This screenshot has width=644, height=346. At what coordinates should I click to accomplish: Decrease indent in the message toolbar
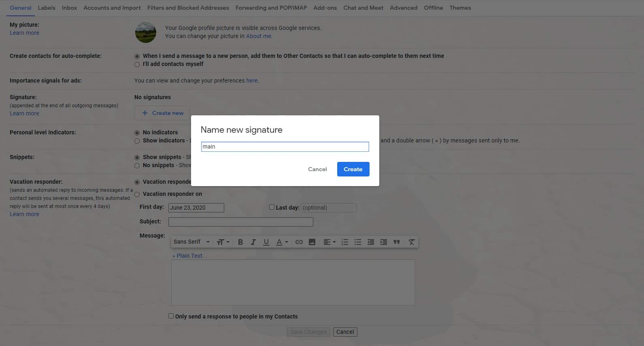coord(371,242)
